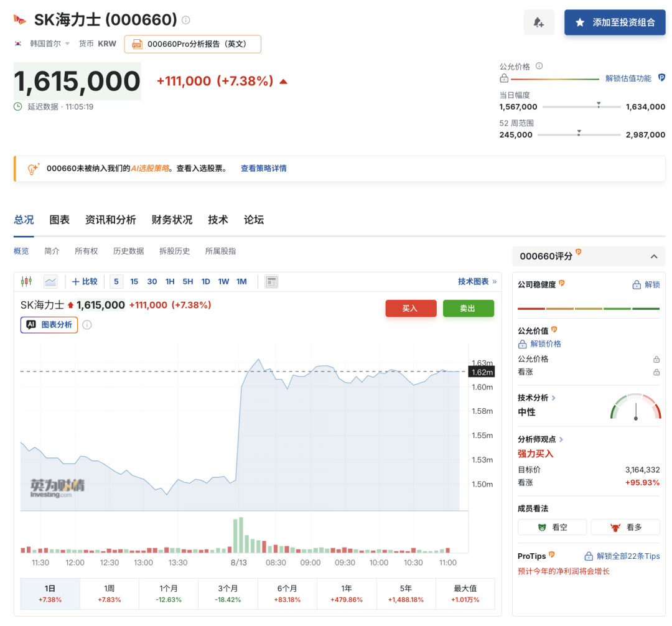Click the lock icon under 公允价格 header
This screenshot has width=672, height=626.
point(504,78)
